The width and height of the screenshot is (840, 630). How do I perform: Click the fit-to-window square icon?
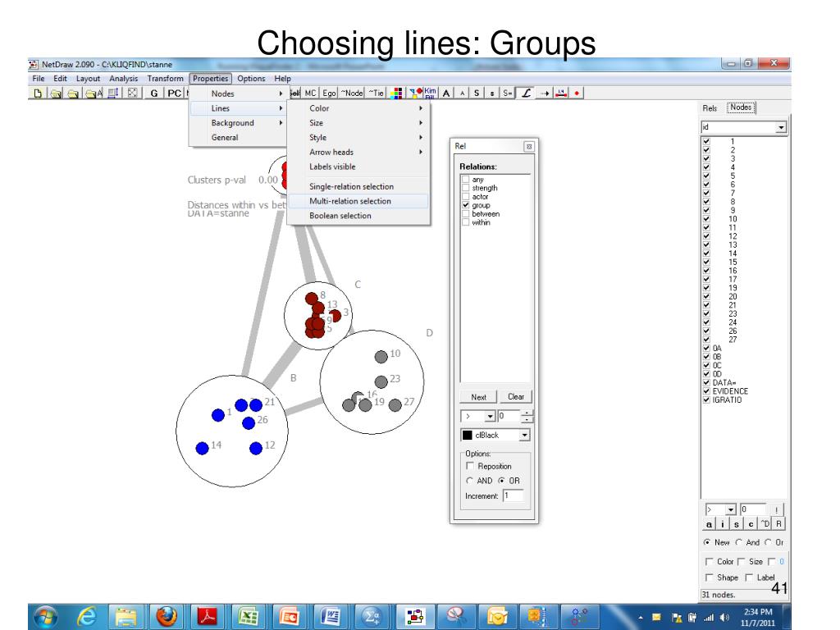[132, 94]
